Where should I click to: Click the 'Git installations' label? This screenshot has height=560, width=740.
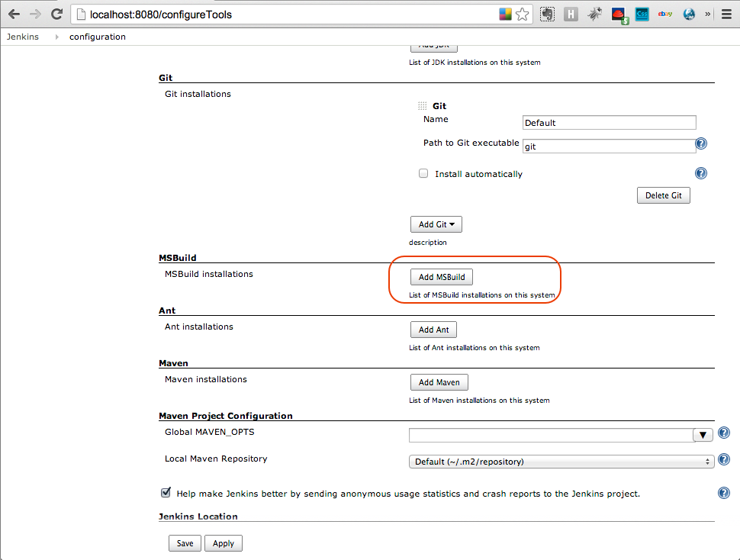click(198, 94)
